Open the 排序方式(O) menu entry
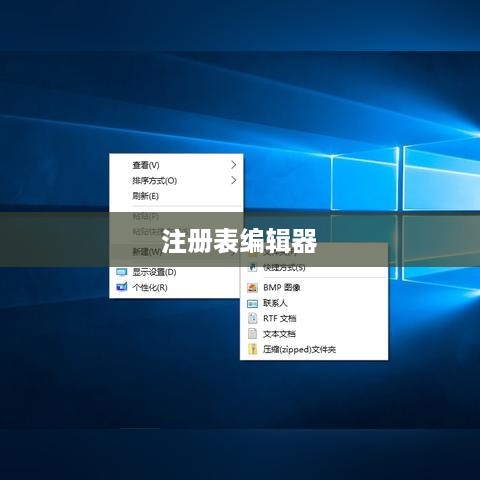The image size is (480, 480). coord(176,180)
